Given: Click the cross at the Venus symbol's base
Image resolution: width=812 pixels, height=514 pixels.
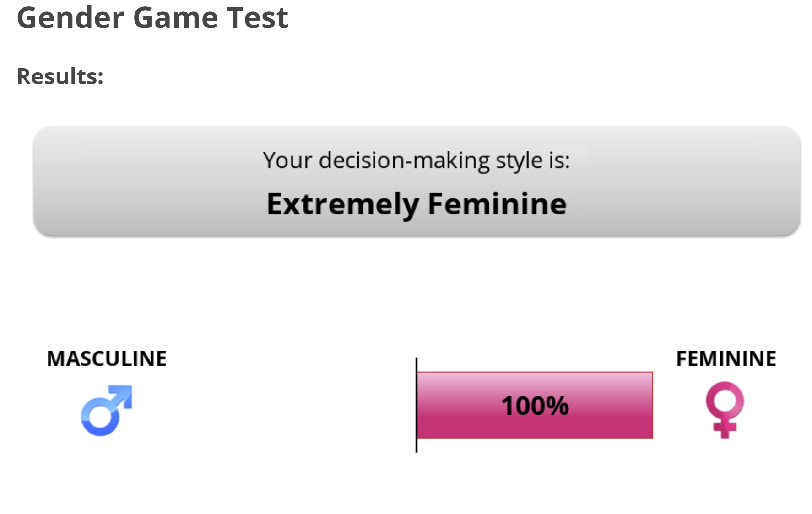Looking at the screenshot, I should 725,429.
